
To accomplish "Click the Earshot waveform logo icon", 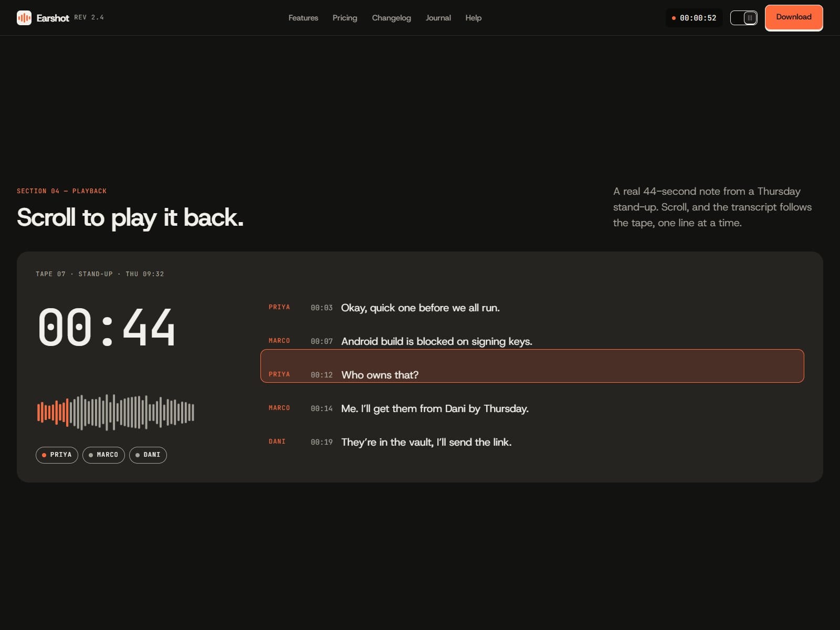I will click(x=24, y=18).
